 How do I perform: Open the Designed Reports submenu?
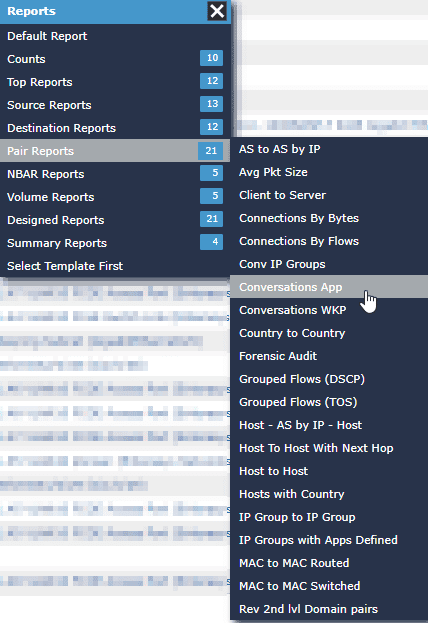pyautogui.click(x=115, y=220)
